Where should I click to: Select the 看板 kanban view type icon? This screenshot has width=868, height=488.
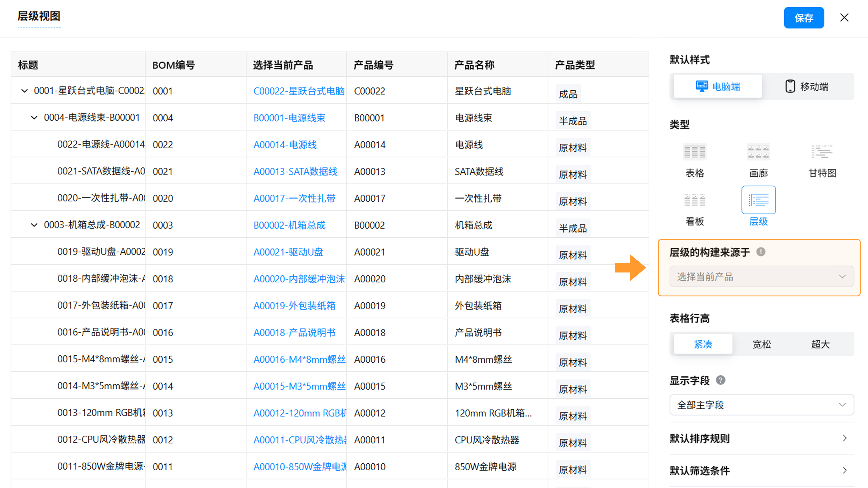coord(694,200)
